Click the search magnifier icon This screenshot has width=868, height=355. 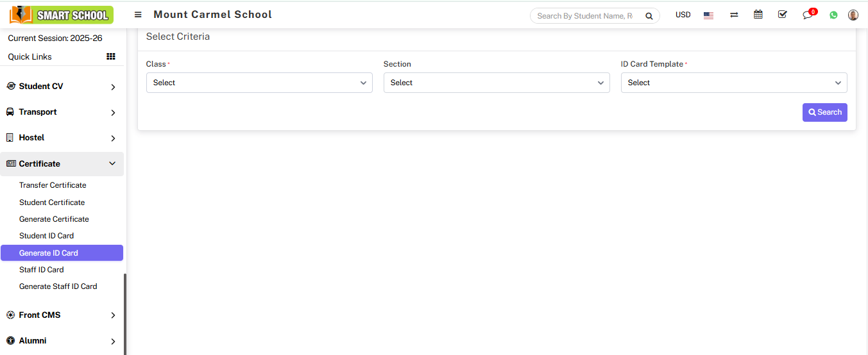pyautogui.click(x=649, y=16)
